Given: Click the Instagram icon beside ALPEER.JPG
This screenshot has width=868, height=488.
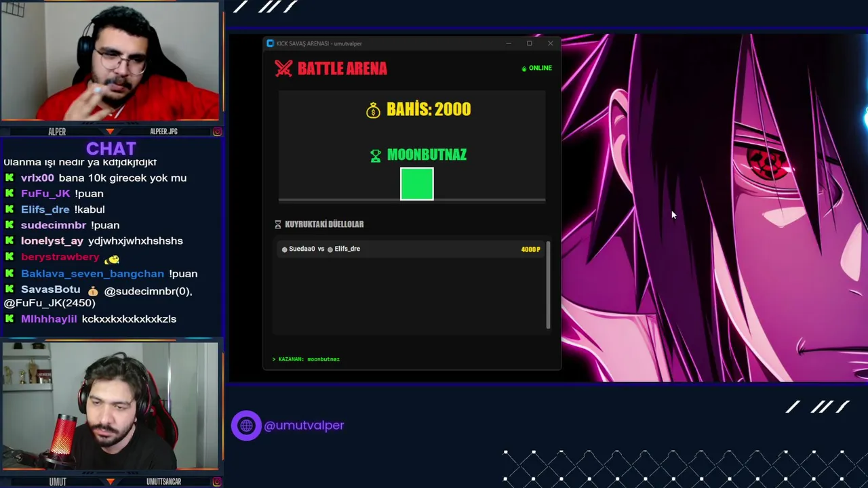Looking at the screenshot, I should (x=217, y=131).
